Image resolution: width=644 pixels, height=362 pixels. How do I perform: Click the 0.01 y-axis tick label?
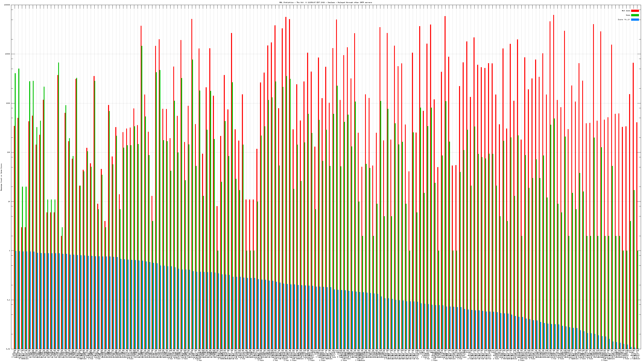tap(8, 349)
